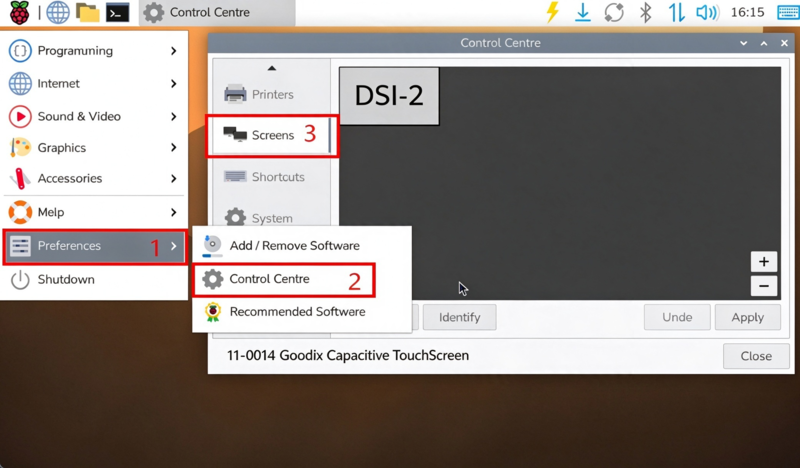Screen dimensions: 800x468
Task: Select the DSI-2 display box
Action: click(389, 96)
